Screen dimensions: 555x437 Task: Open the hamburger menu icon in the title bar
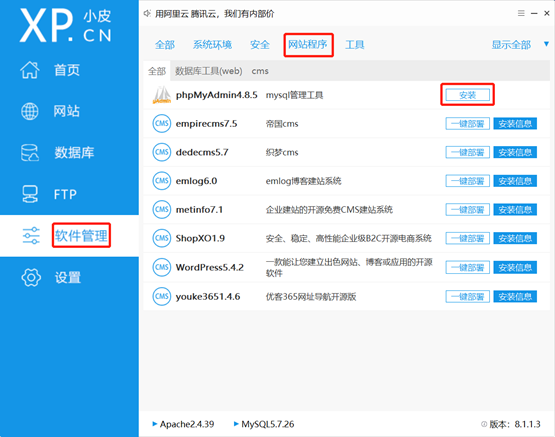point(521,13)
